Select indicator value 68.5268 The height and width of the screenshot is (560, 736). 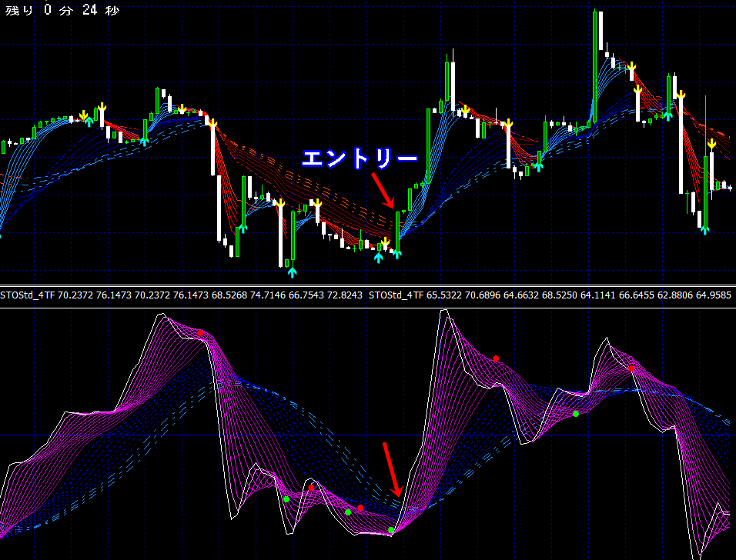click(x=229, y=295)
